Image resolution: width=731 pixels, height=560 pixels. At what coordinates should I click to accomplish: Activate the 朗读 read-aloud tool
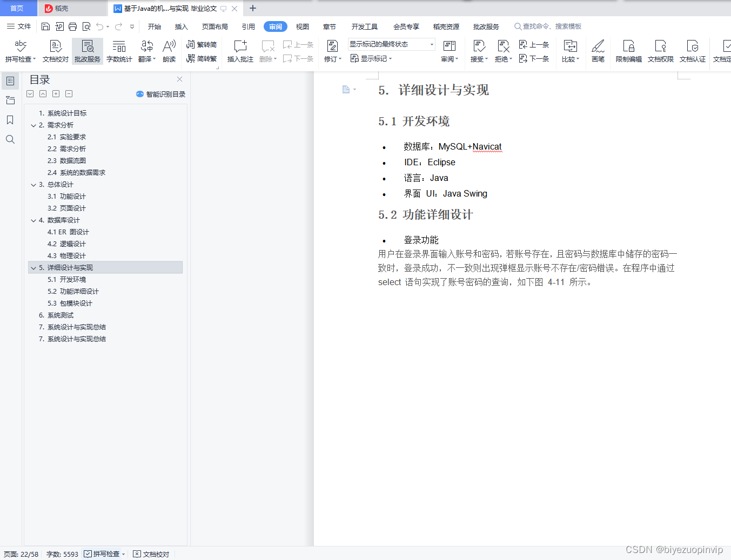coord(169,51)
